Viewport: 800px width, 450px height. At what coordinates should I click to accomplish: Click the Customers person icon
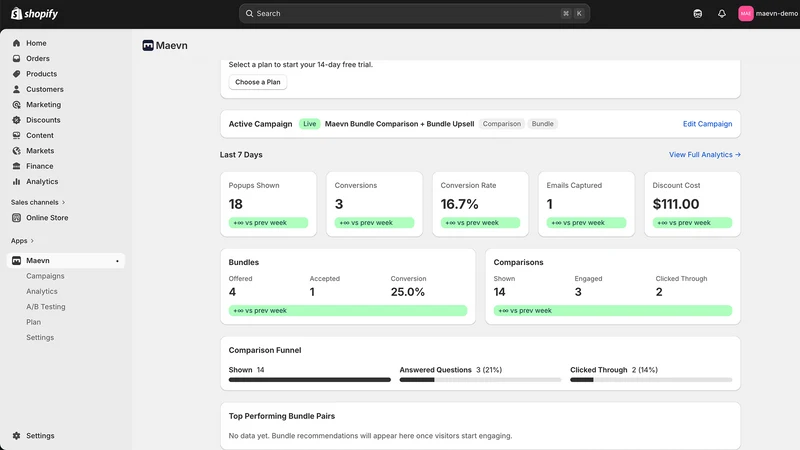click(16, 89)
